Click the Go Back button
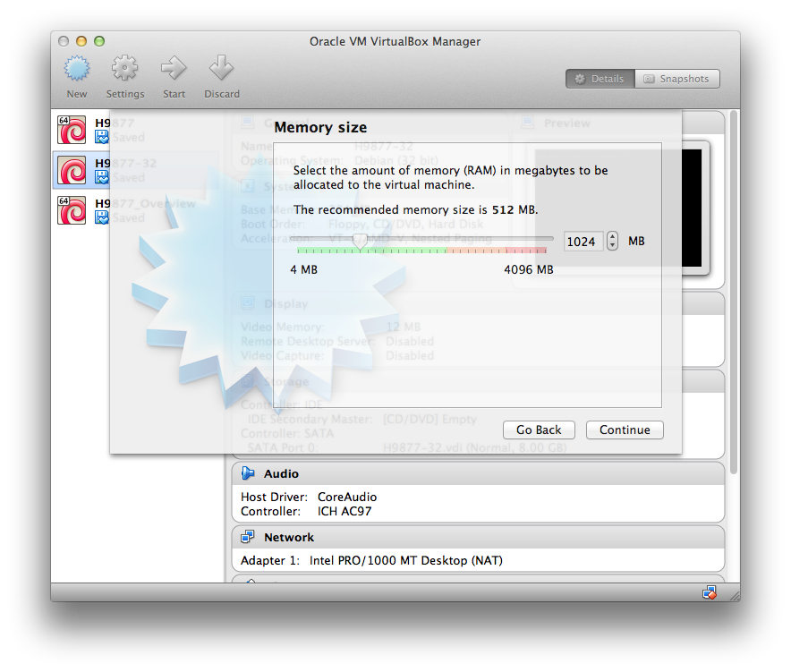Screen dimensions: 791x672 click(539, 430)
